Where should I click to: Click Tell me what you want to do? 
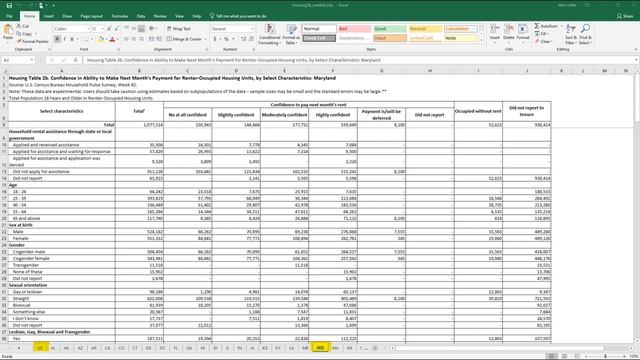[238, 16]
